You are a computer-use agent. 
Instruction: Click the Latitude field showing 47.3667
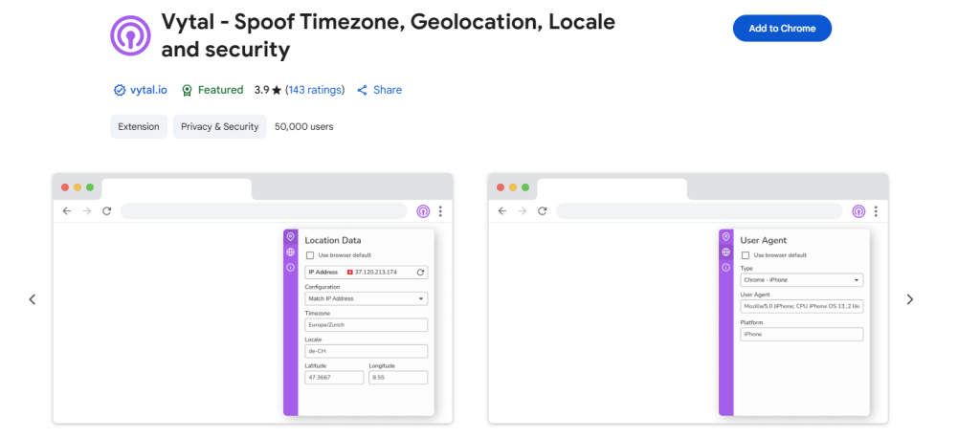coord(334,378)
